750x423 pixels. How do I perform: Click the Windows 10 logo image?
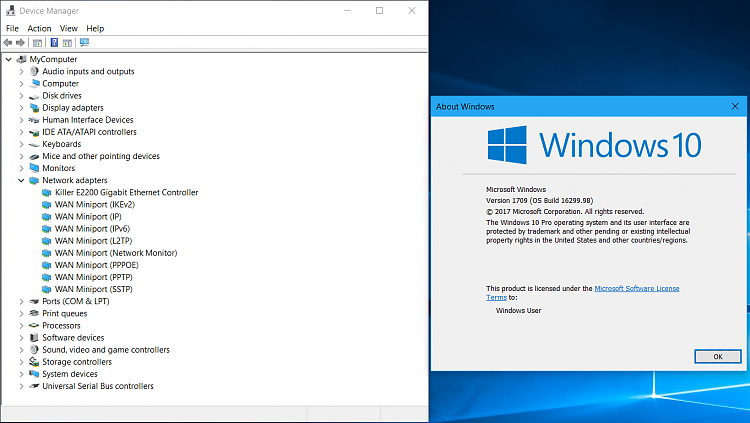coord(595,145)
